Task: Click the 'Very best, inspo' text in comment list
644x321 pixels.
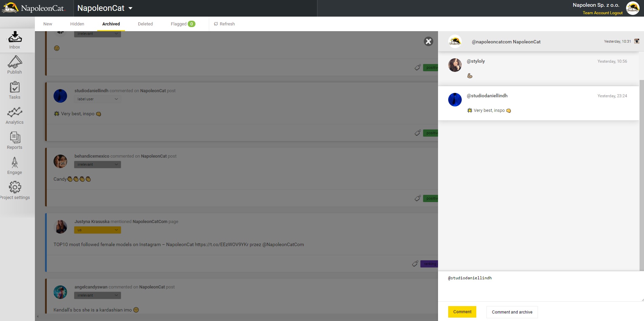Action: click(78, 114)
